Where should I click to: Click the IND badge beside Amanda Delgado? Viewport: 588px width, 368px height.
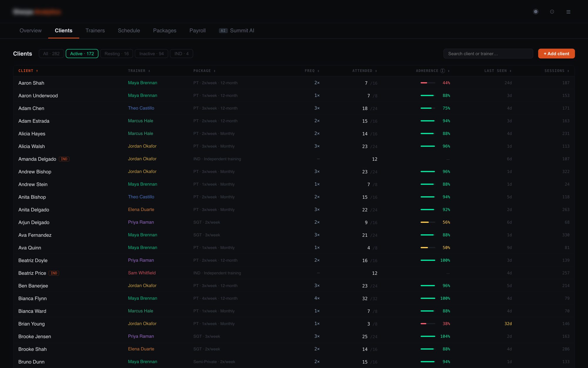coord(64,159)
